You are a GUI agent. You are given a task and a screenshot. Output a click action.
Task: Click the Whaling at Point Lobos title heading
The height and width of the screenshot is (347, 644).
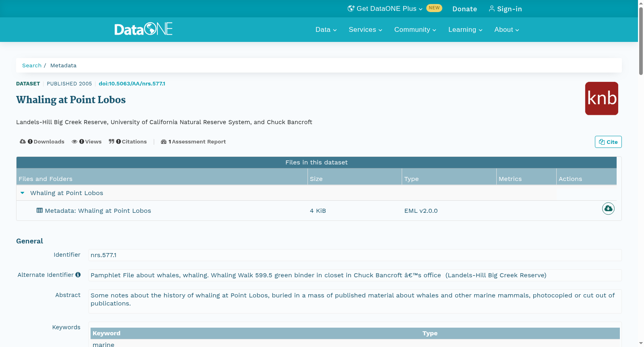[x=71, y=100]
